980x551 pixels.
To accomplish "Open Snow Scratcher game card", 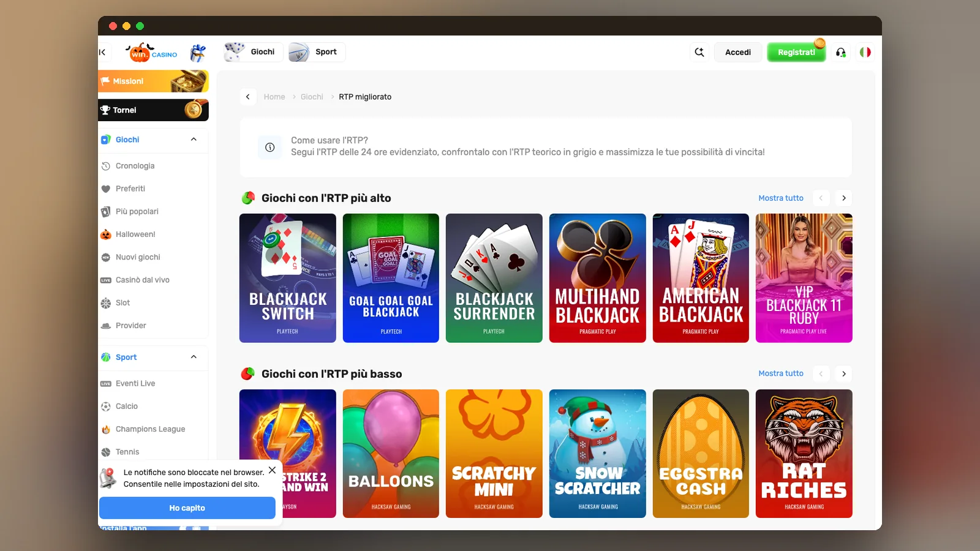I will click(598, 454).
